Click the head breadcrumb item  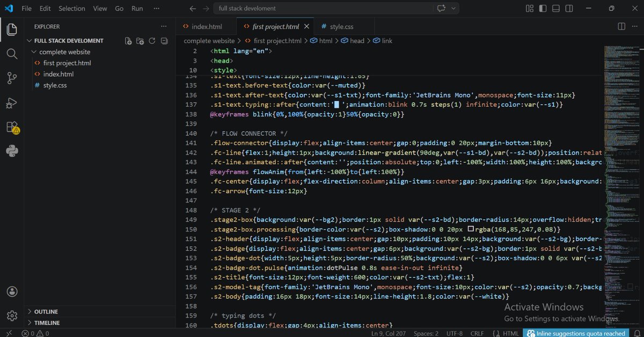tap(357, 41)
